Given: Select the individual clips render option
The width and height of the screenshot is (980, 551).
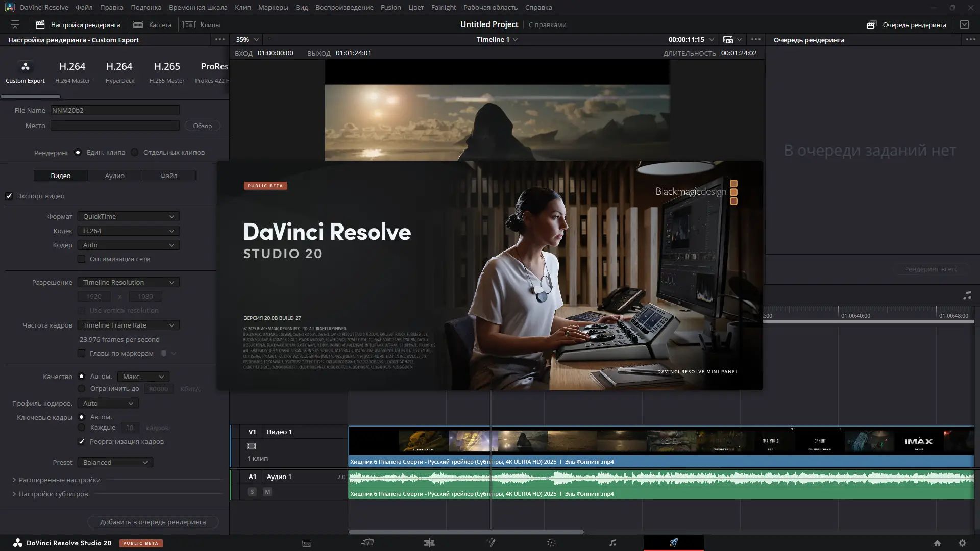Looking at the screenshot, I should coord(135,153).
